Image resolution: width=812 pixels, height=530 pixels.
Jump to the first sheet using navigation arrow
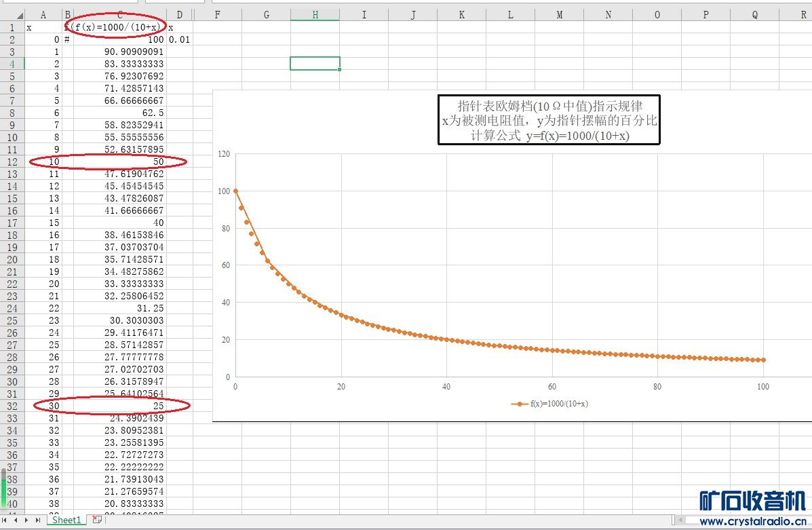click(x=5, y=520)
